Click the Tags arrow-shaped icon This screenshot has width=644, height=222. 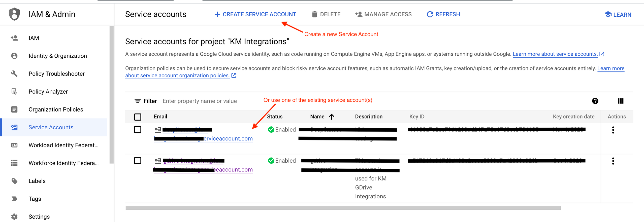(14, 199)
